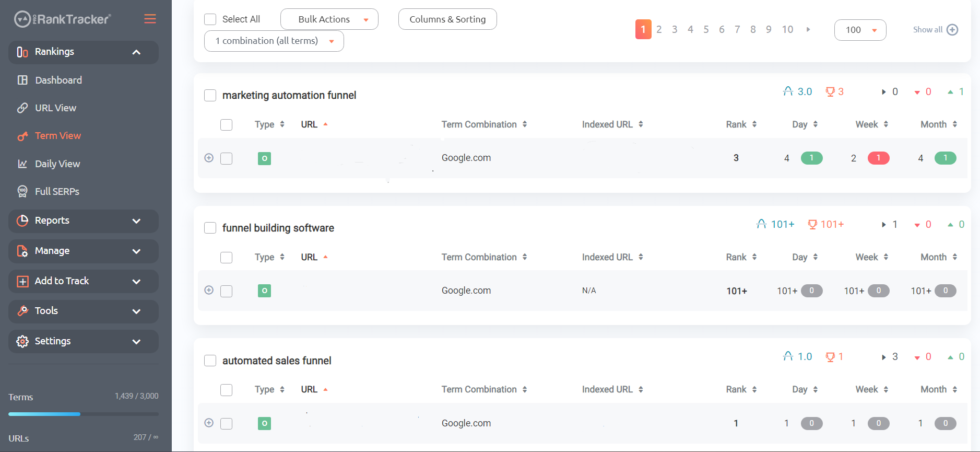The height and width of the screenshot is (452, 980).
Task: Click average rank icon 1.0 for automated sales funnel
Action: pyautogui.click(x=788, y=356)
